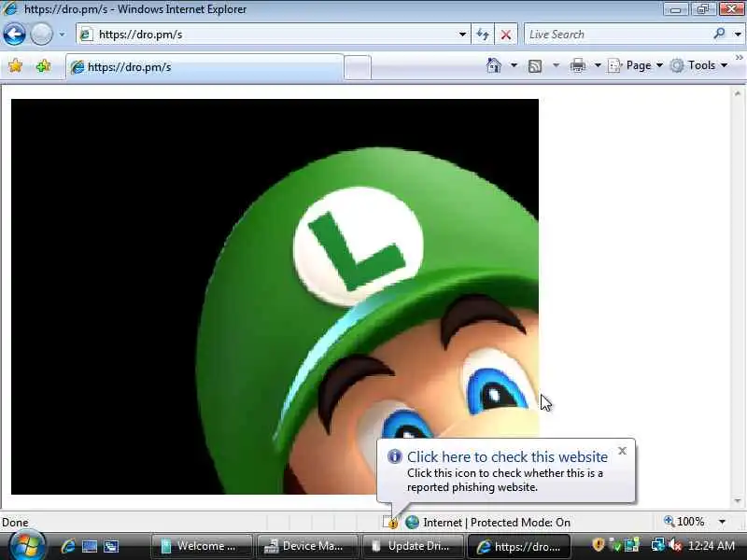The width and height of the screenshot is (747, 560).
Task: Expand the Home button dropdown arrow
Action: 514,65
